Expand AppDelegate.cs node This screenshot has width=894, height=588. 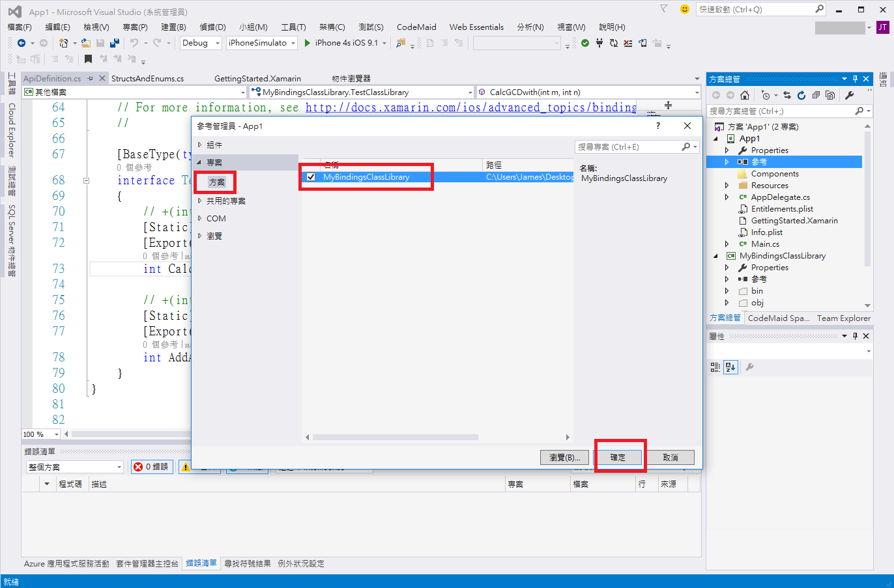tap(727, 197)
